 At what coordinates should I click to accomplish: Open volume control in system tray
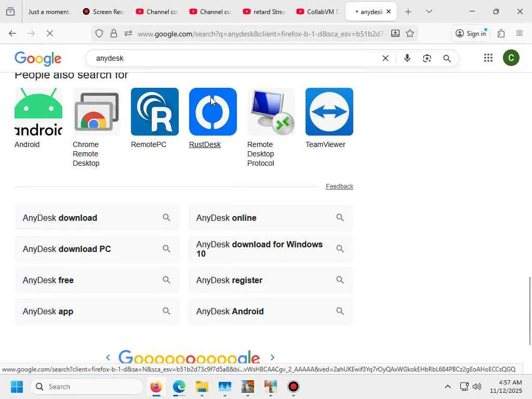pyautogui.click(x=477, y=387)
